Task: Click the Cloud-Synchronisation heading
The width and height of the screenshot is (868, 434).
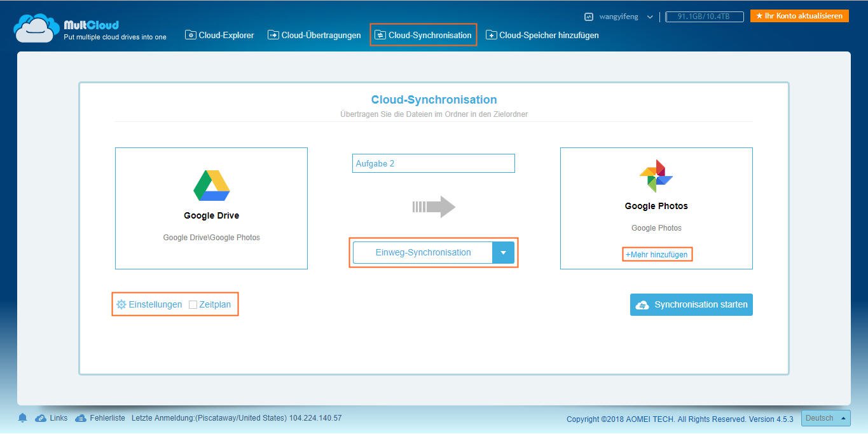Action: [x=434, y=100]
